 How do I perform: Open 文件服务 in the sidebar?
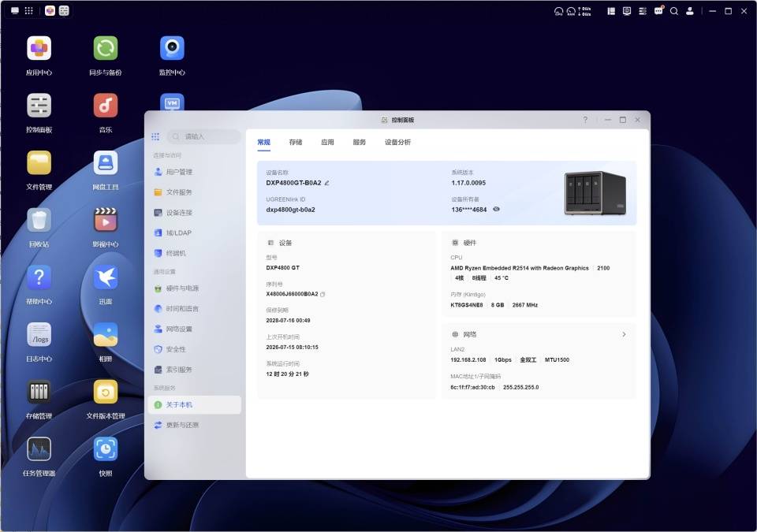pos(194,192)
